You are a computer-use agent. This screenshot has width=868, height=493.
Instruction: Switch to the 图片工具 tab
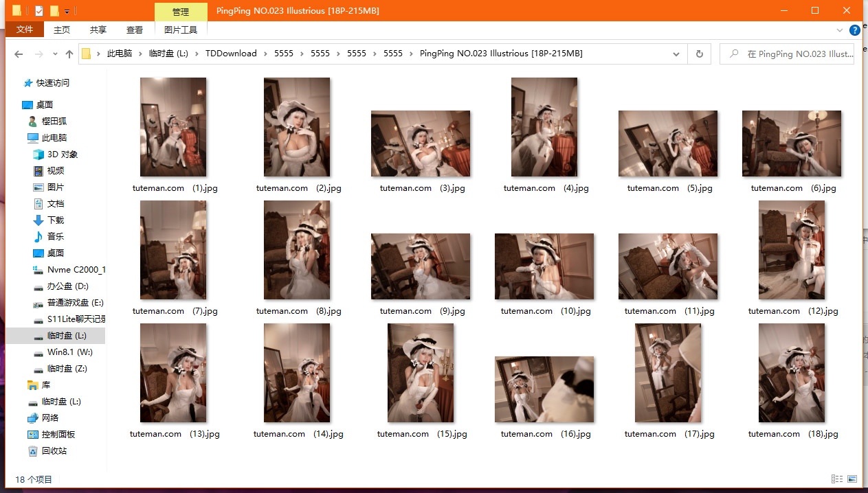coord(181,30)
